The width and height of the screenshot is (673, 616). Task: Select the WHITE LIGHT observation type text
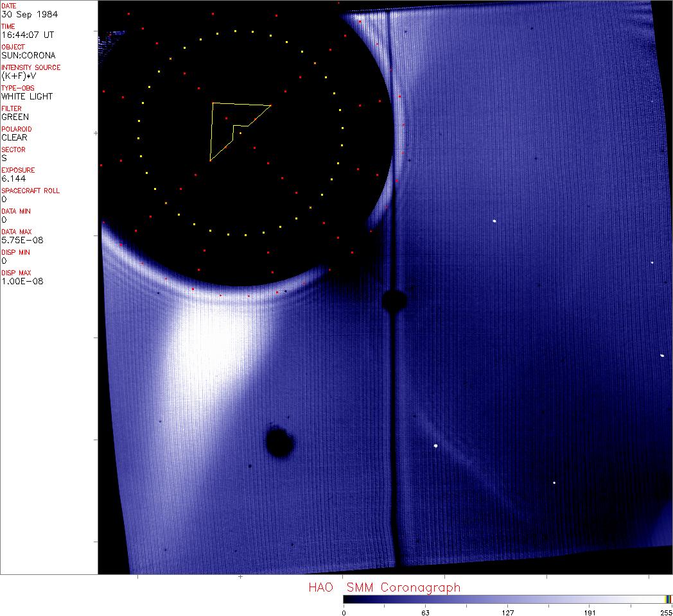27,96
